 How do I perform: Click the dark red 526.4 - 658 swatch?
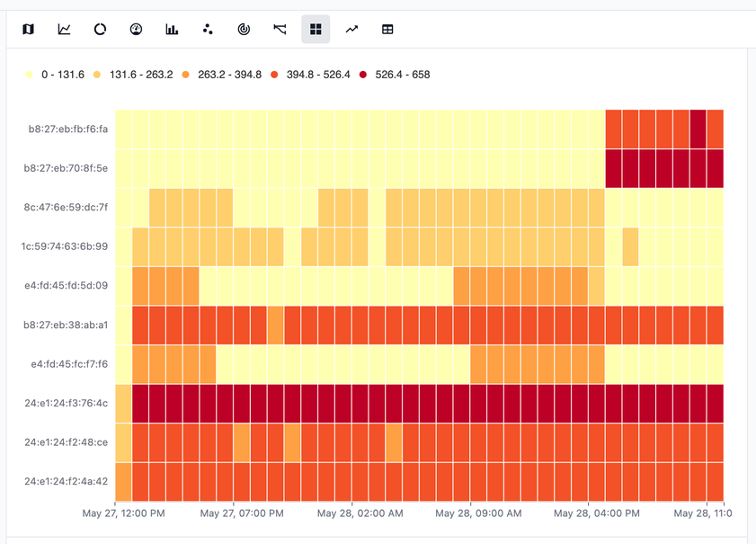click(365, 75)
